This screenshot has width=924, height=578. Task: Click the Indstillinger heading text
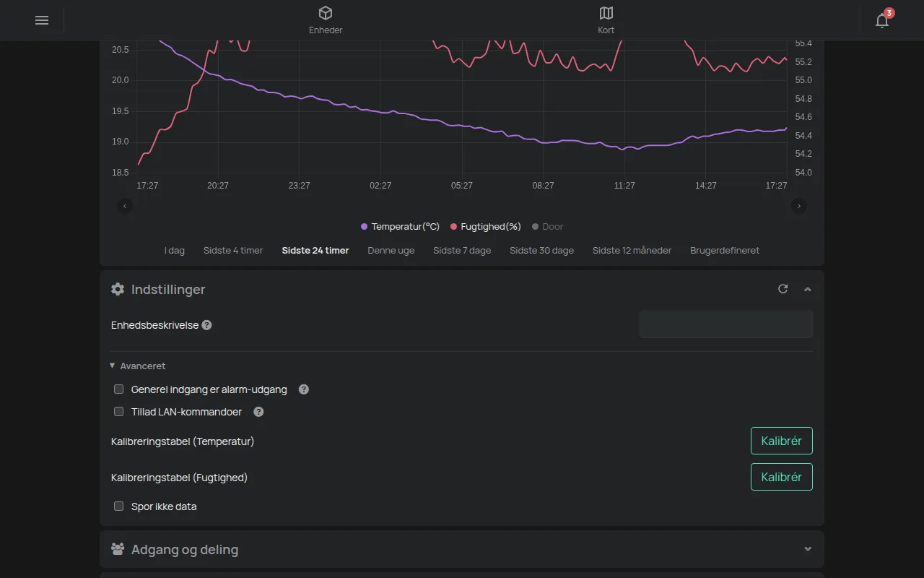point(168,289)
